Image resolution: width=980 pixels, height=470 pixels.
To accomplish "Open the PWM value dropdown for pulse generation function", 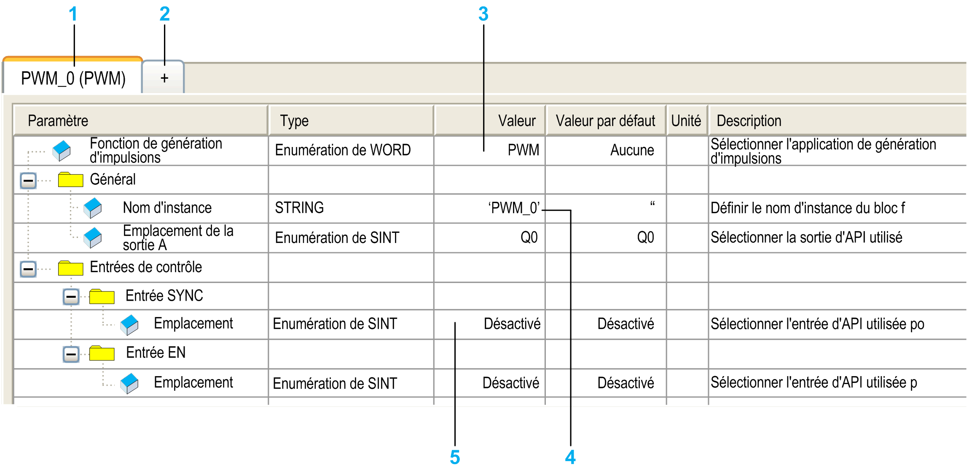I will [x=489, y=150].
